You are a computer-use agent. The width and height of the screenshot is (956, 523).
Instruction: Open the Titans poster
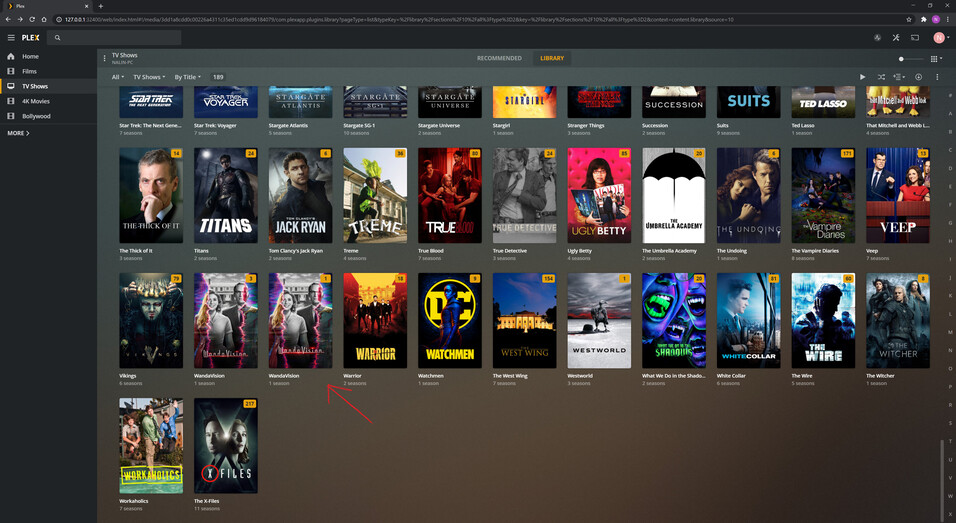point(226,195)
